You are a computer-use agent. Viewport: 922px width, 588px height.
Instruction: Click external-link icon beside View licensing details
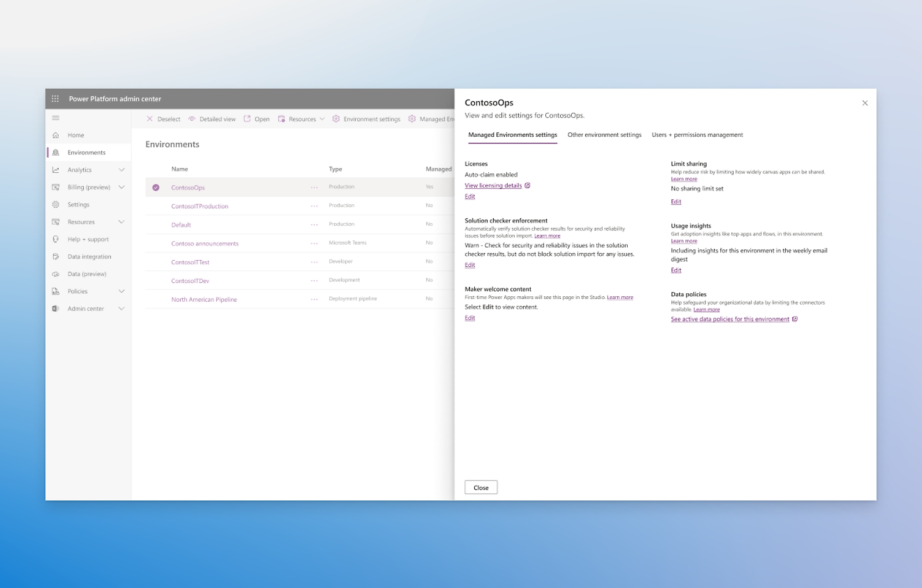tap(527, 185)
